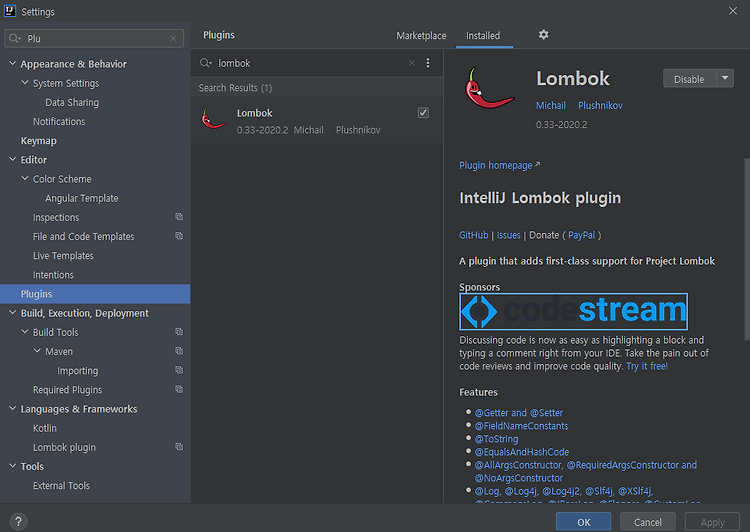Click project-level icon next to File and Code Templates

tap(179, 236)
